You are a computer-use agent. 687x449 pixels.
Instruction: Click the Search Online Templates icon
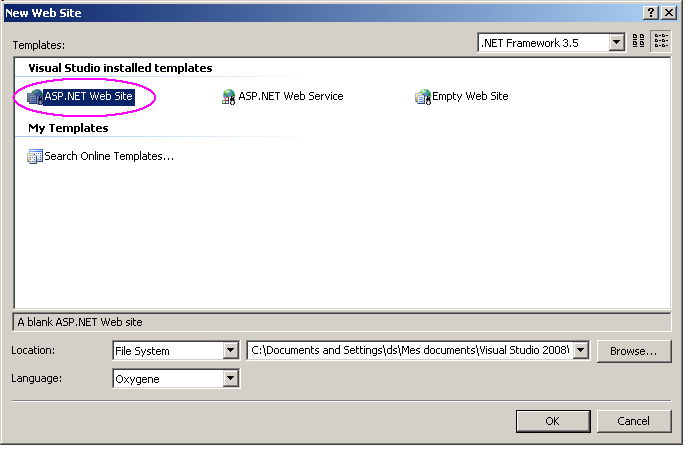pyautogui.click(x=35, y=156)
